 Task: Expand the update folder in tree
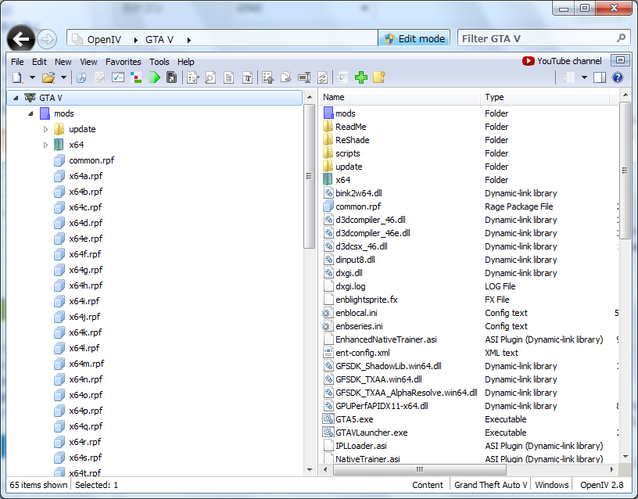pyautogui.click(x=46, y=129)
